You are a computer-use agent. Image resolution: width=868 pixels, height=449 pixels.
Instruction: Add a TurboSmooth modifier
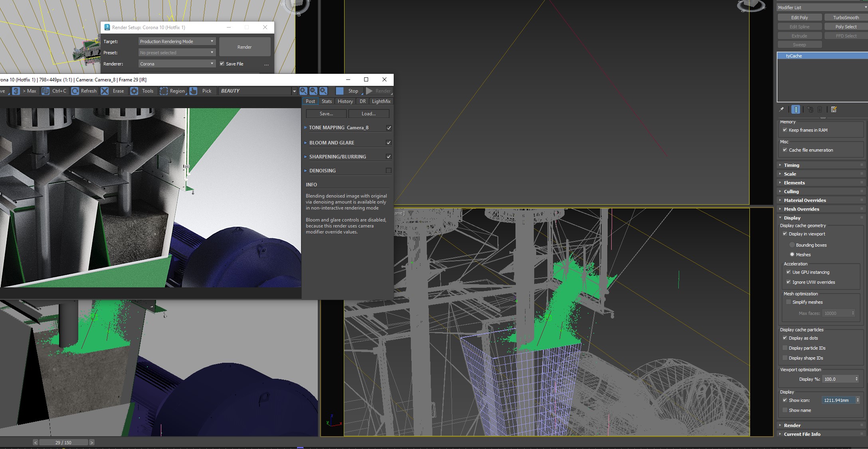(x=846, y=18)
